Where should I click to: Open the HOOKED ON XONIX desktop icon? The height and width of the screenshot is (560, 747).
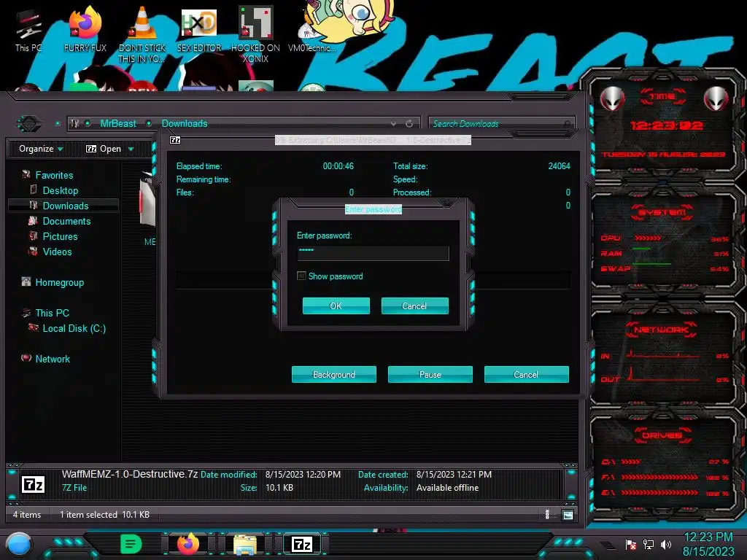pyautogui.click(x=255, y=34)
